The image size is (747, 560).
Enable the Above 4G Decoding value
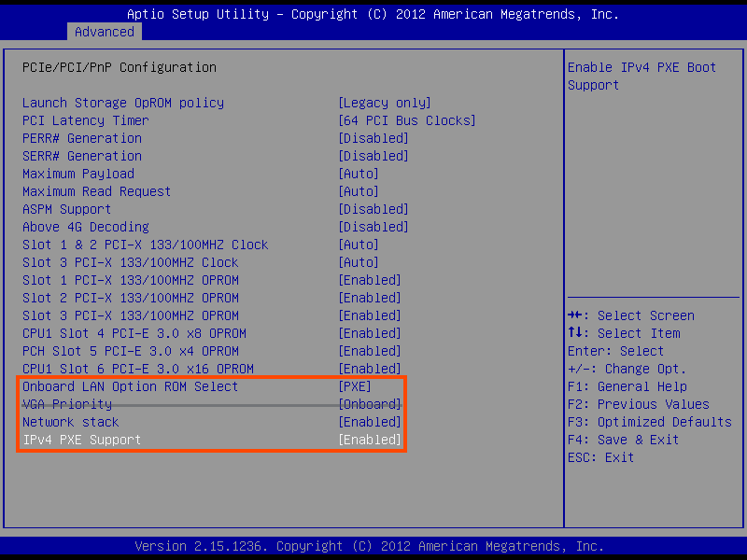tap(373, 227)
